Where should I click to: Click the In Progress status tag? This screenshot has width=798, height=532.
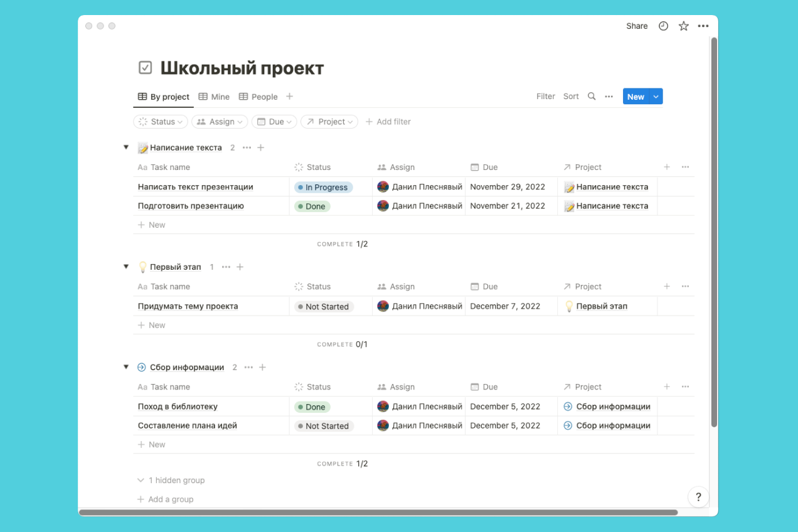point(324,187)
